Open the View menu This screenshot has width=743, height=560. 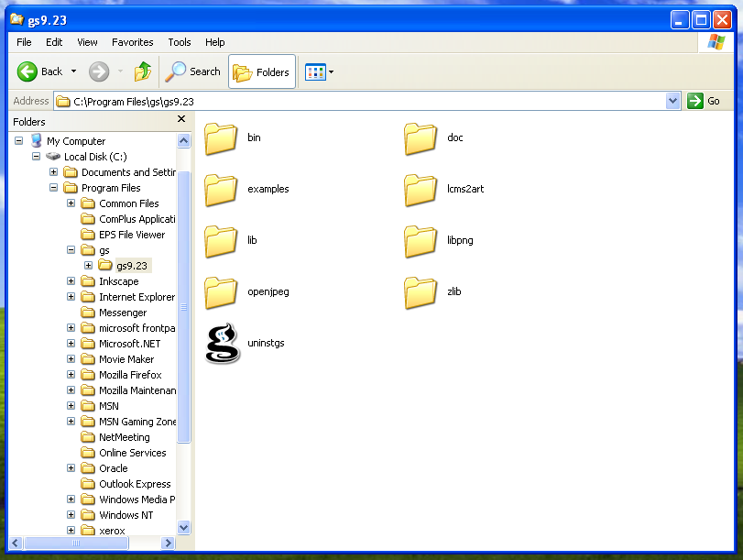tap(87, 42)
